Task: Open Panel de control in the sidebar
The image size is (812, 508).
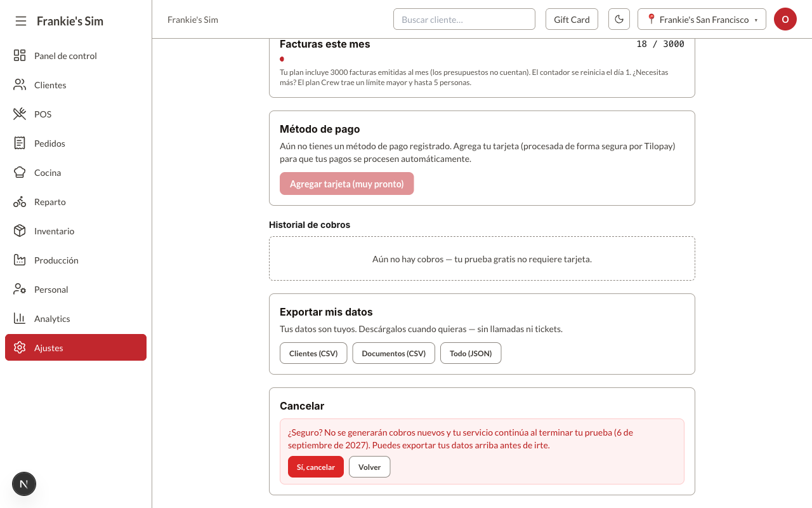Action: coord(75,55)
